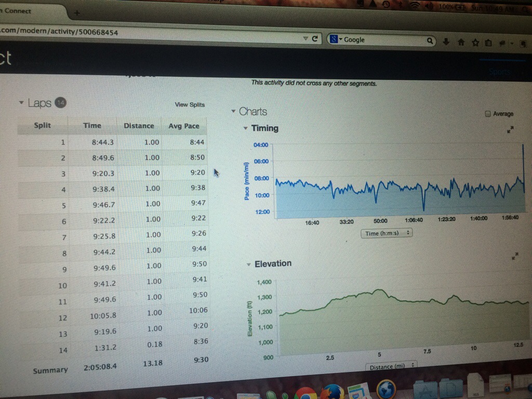Launch Firefox from the dock
The width and height of the screenshot is (532, 399).
coord(332,391)
